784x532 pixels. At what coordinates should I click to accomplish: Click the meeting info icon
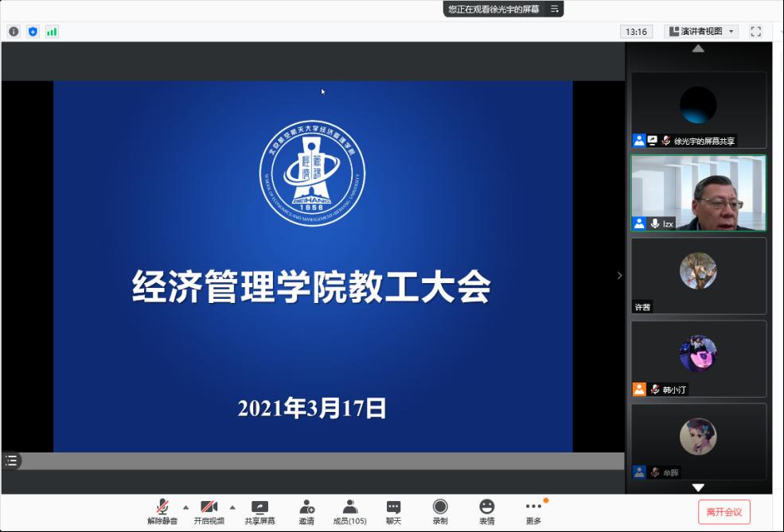(x=14, y=32)
